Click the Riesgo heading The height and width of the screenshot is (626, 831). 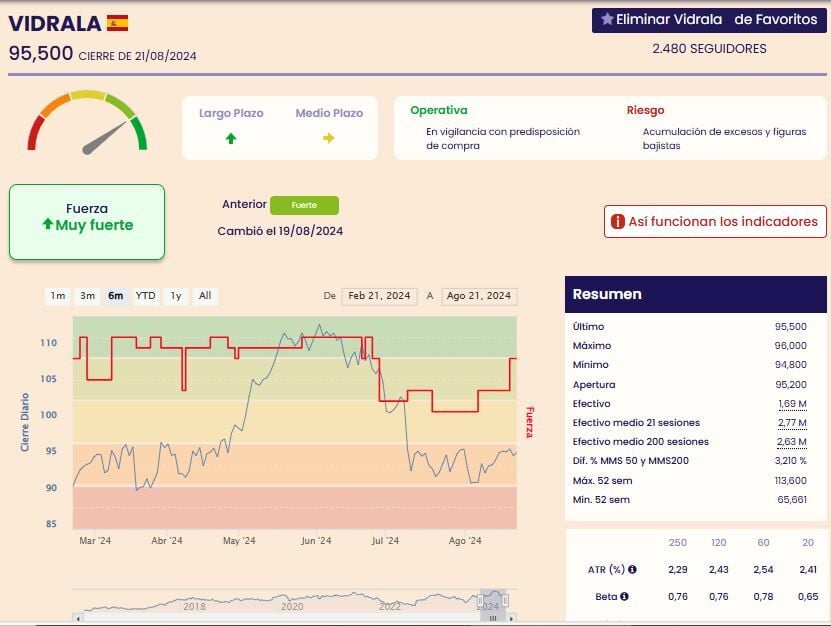point(646,110)
